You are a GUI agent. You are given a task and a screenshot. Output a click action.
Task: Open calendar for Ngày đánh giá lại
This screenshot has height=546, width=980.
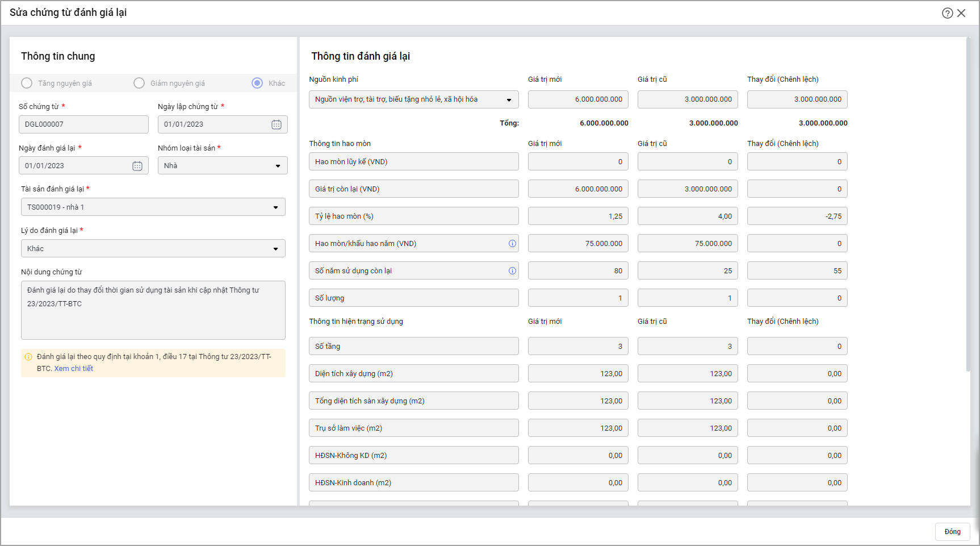pos(137,166)
